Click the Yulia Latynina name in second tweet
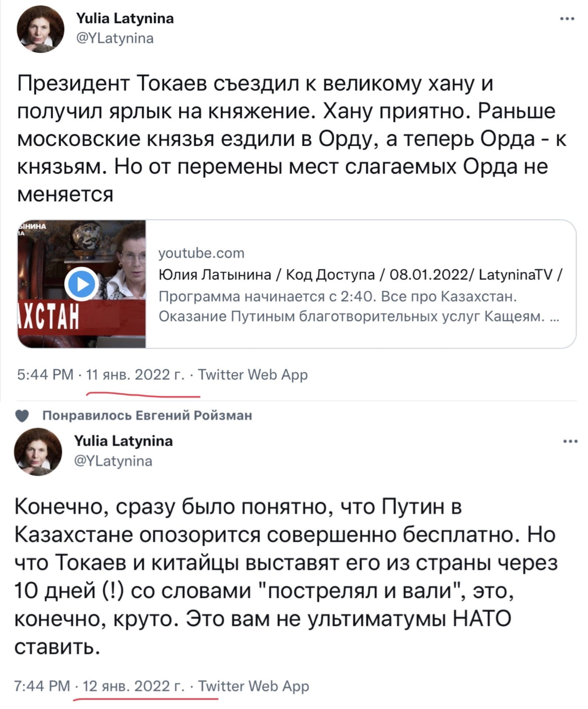The height and width of the screenshot is (709, 588). tap(123, 441)
